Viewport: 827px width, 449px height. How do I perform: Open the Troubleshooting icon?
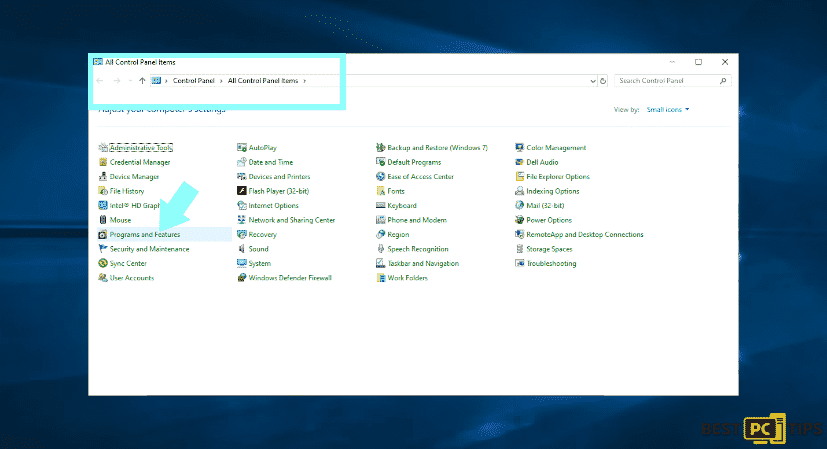520,263
